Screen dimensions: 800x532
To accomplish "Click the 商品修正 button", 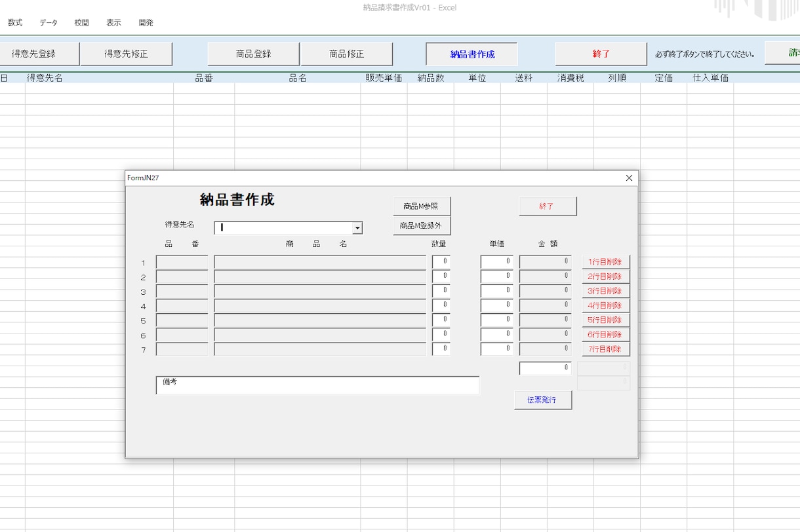I will tap(346, 54).
